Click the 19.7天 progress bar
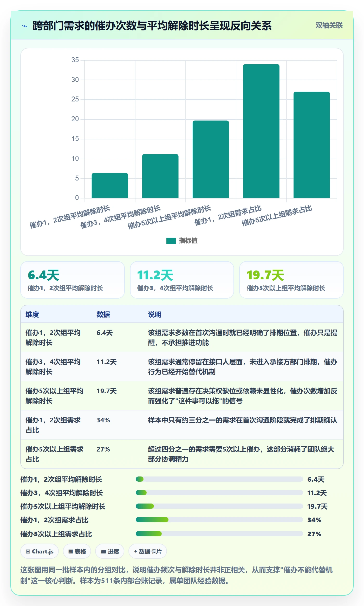The width and height of the screenshot is (364, 606). click(x=219, y=506)
